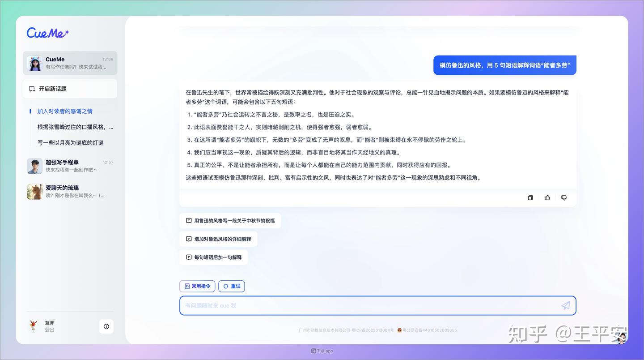Open the 爱聊天的琉璃 conversation
Image resolution: width=644 pixels, height=360 pixels.
coord(70,191)
